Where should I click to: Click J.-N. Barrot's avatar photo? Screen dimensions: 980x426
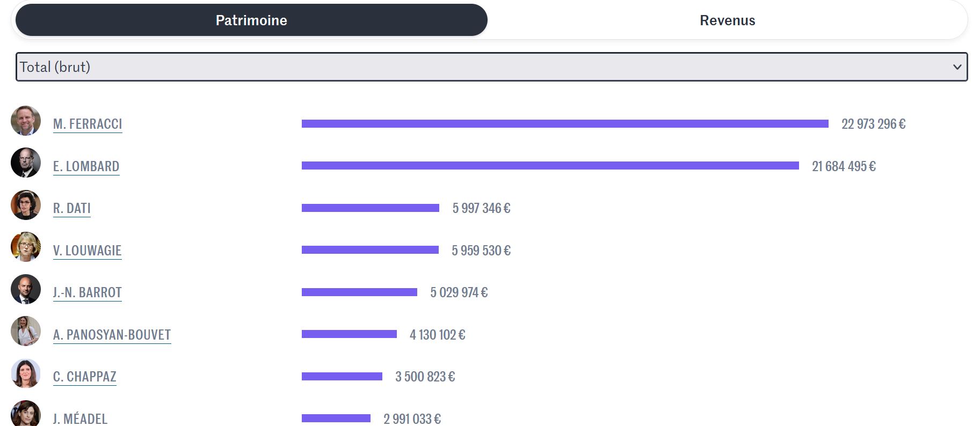click(x=26, y=289)
